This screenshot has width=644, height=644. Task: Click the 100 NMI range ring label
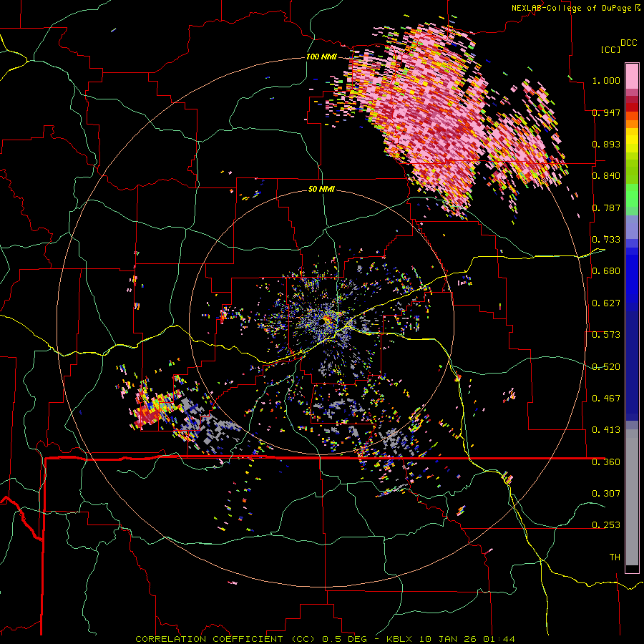point(321,57)
